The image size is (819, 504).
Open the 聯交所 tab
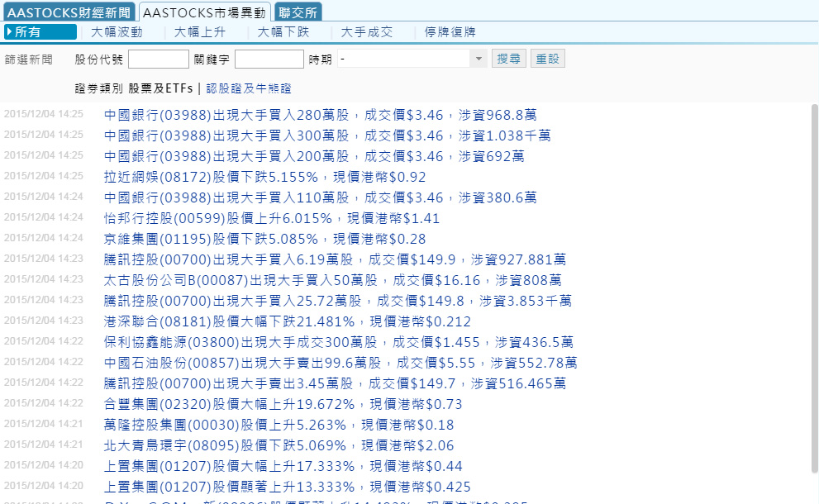298,12
